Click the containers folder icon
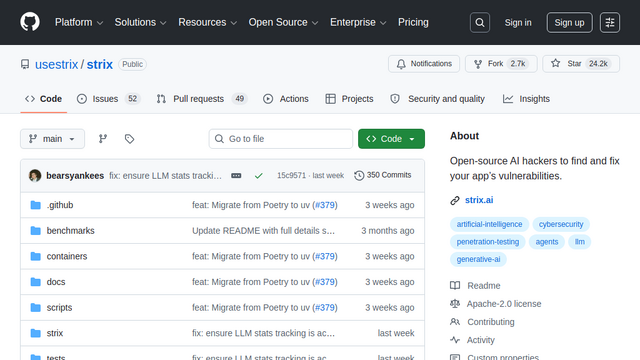The image size is (640, 360). 36,256
